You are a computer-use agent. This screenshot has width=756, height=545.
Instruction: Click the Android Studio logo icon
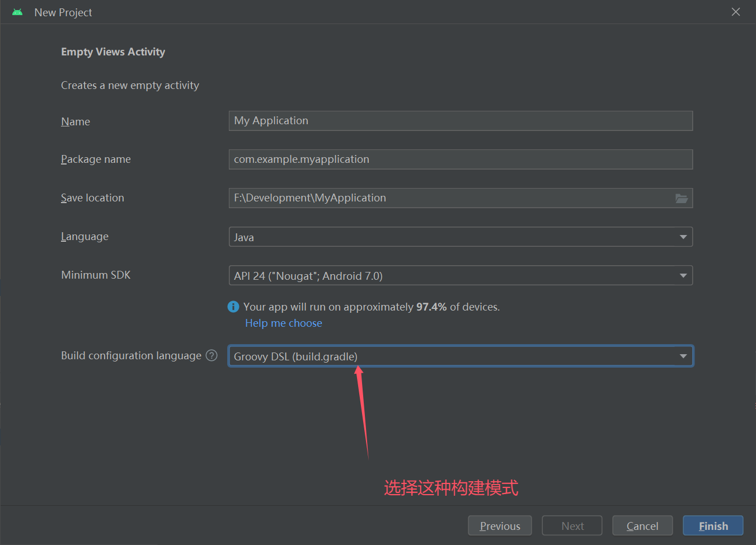click(x=17, y=12)
